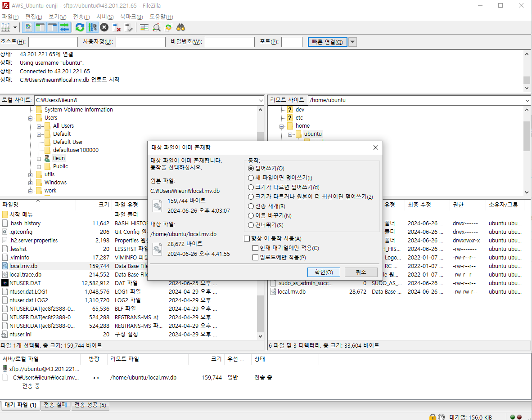Open the Transfer menu (전송)
This screenshot has height=420, width=532.
[81, 17]
